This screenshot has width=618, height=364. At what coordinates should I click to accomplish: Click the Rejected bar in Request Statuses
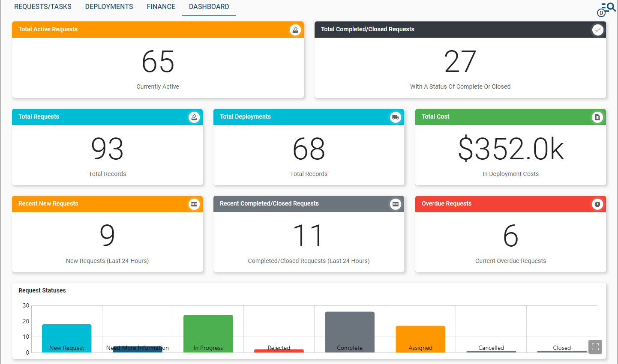(x=279, y=350)
